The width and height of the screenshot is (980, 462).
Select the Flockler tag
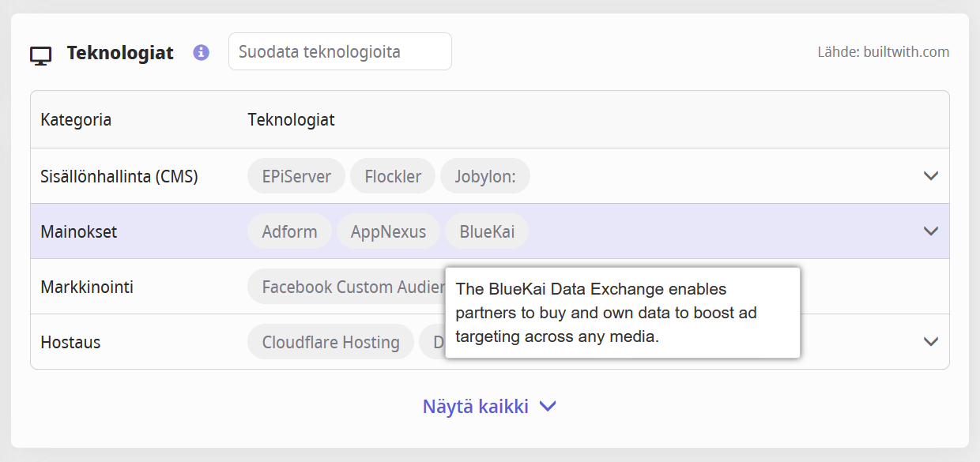coord(393,176)
